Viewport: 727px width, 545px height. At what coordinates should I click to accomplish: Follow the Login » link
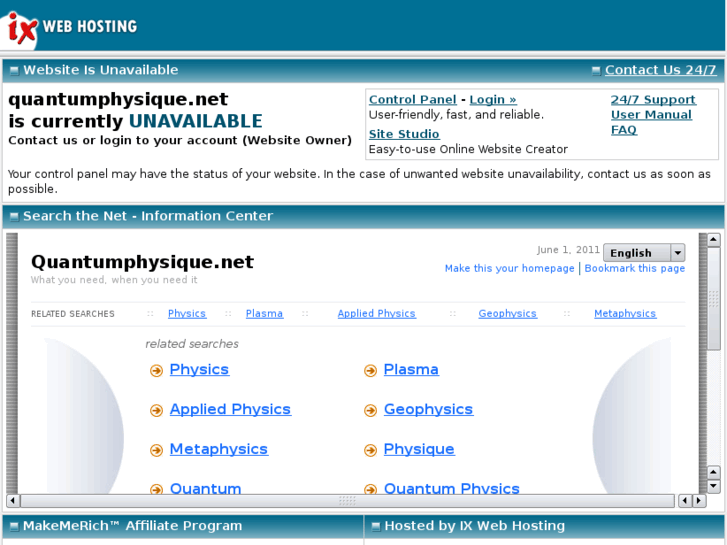point(493,100)
